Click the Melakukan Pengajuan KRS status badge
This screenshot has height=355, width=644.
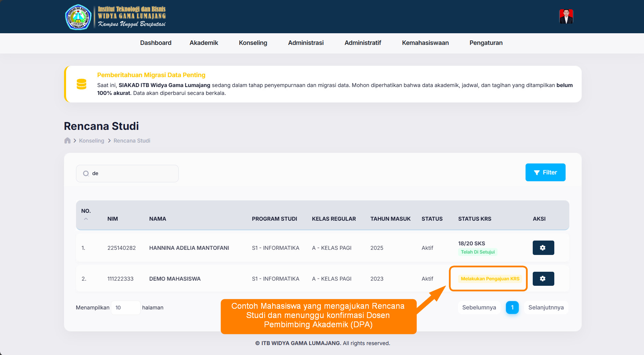click(x=490, y=279)
